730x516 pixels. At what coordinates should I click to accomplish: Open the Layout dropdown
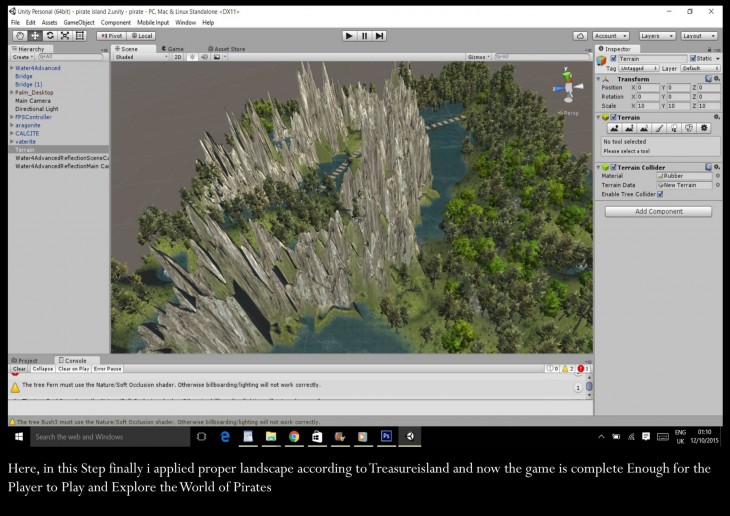point(698,35)
